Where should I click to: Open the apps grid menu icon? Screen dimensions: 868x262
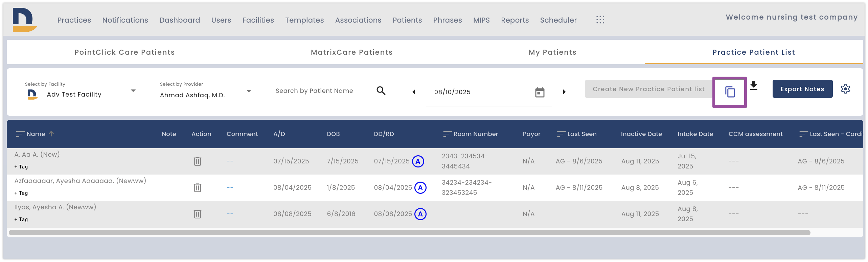[x=600, y=20]
